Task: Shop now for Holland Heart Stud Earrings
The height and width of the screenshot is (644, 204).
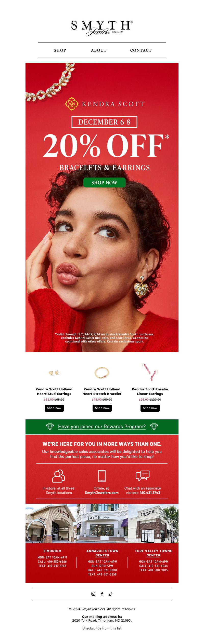Action: [54, 408]
